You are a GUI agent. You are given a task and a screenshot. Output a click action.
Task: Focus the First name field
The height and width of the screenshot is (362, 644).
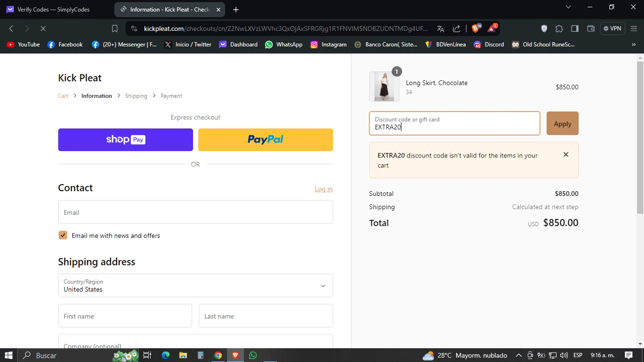pos(125,316)
